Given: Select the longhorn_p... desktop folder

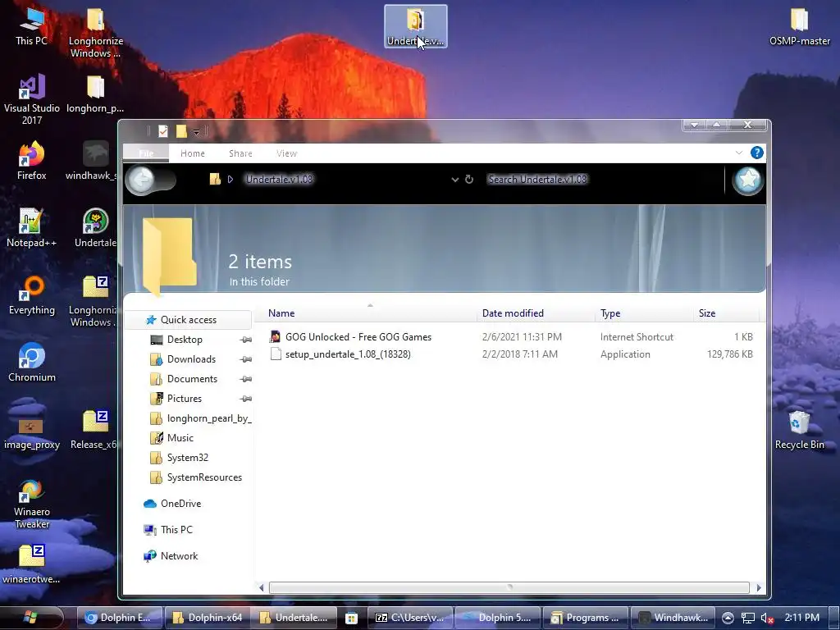Looking at the screenshot, I should click(x=95, y=94).
